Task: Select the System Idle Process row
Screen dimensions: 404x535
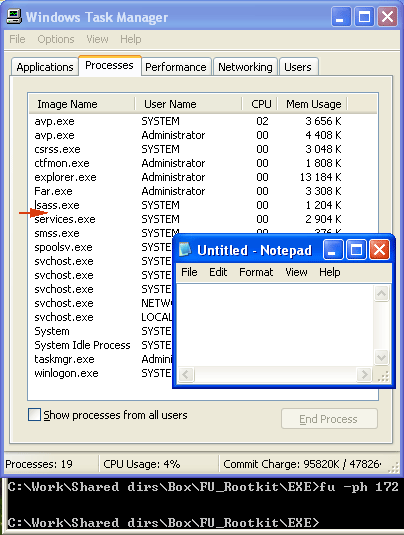Action: pyautogui.click(x=101, y=345)
